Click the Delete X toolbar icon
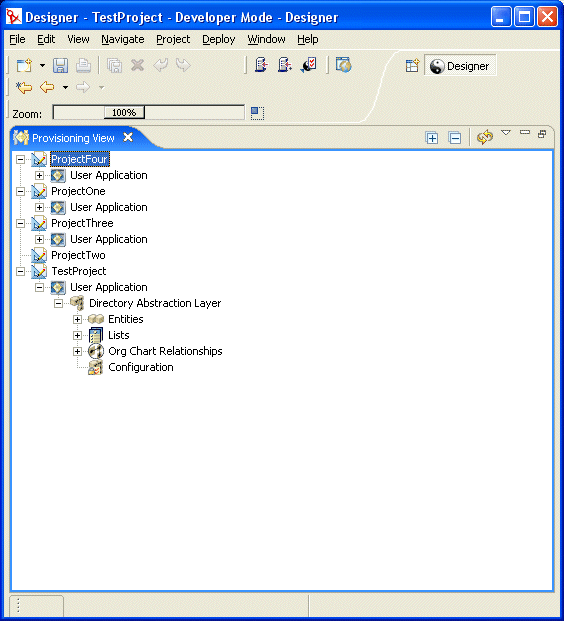The width and height of the screenshot is (564, 621). pos(137,65)
